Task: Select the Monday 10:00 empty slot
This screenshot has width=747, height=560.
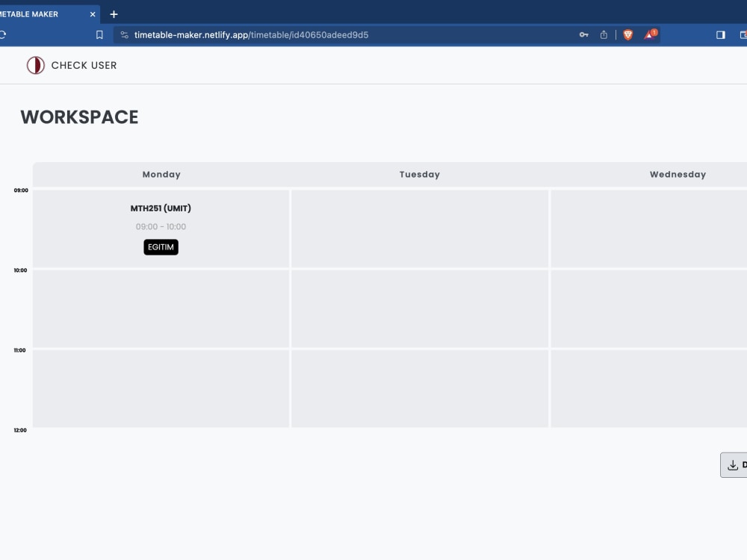Action: [x=161, y=308]
